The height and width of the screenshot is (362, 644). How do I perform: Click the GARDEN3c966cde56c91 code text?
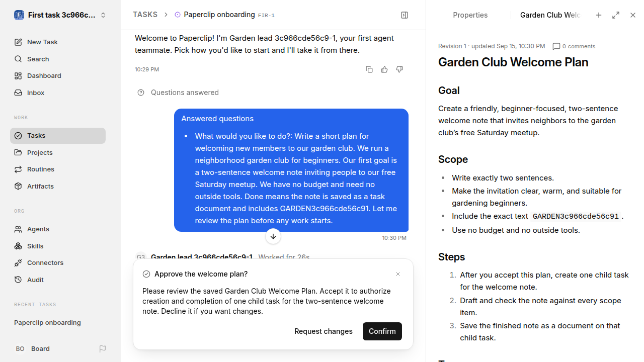(576, 217)
